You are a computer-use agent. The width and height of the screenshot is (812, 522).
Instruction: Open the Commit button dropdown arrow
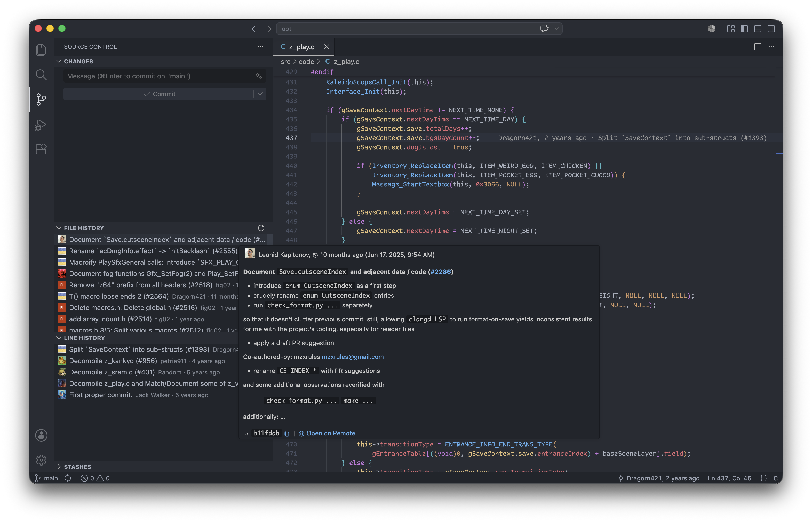[x=260, y=94]
